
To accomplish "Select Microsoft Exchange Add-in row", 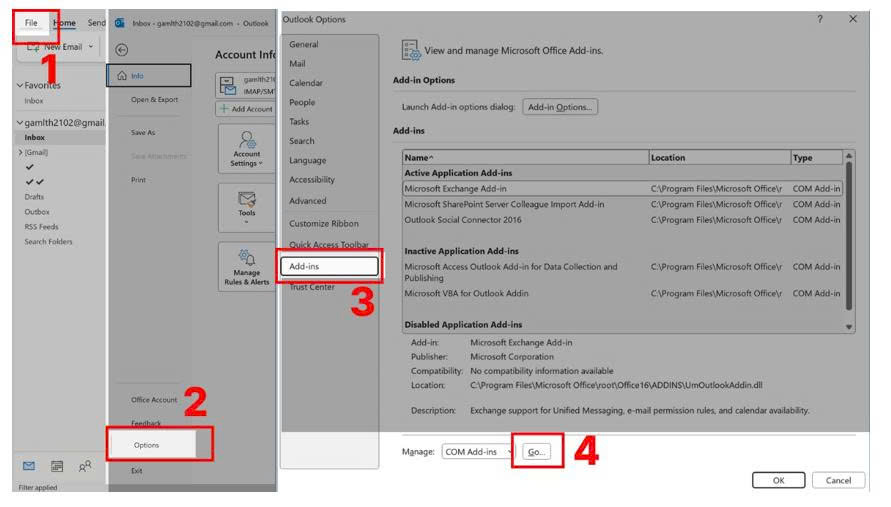I will pos(622,189).
